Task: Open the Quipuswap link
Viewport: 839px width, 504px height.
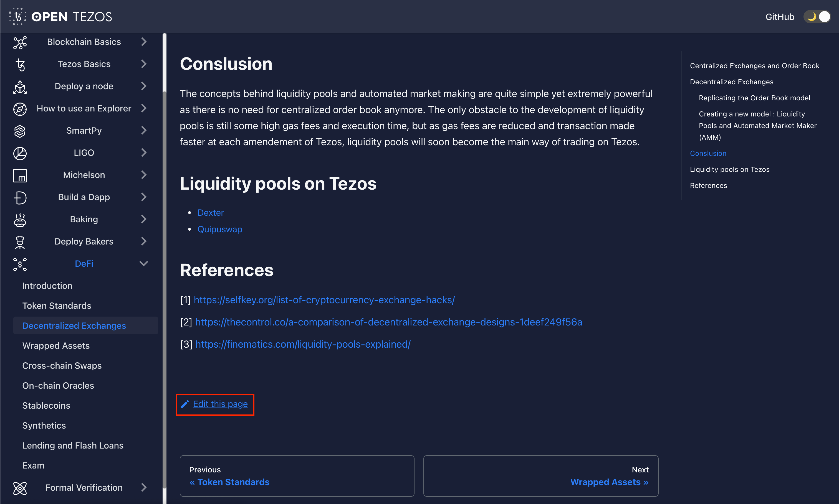Action: [x=219, y=229]
